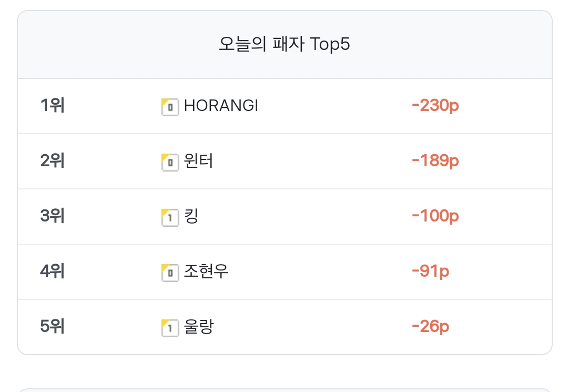Select the -189p score value
Image resolution: width=568 pixels, height=392 pixels.
click(x=435, y=160)
